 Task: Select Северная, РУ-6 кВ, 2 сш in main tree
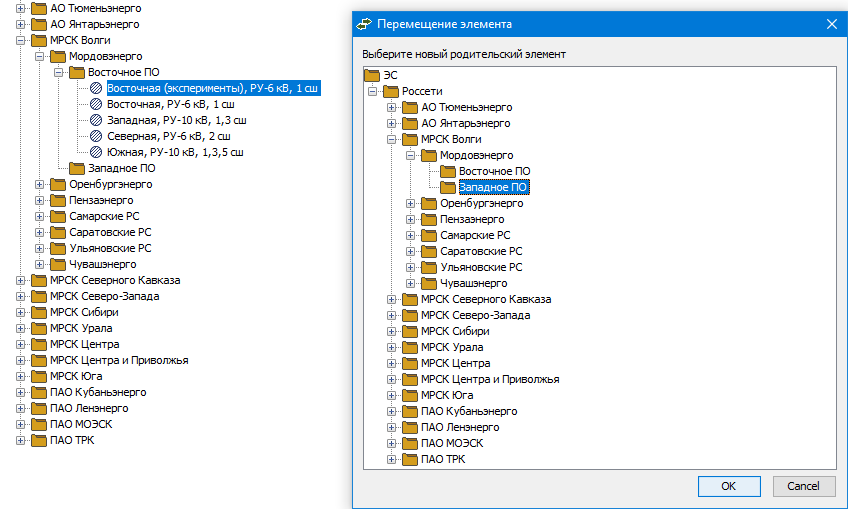pyautogui.click(x=169, y=136)
